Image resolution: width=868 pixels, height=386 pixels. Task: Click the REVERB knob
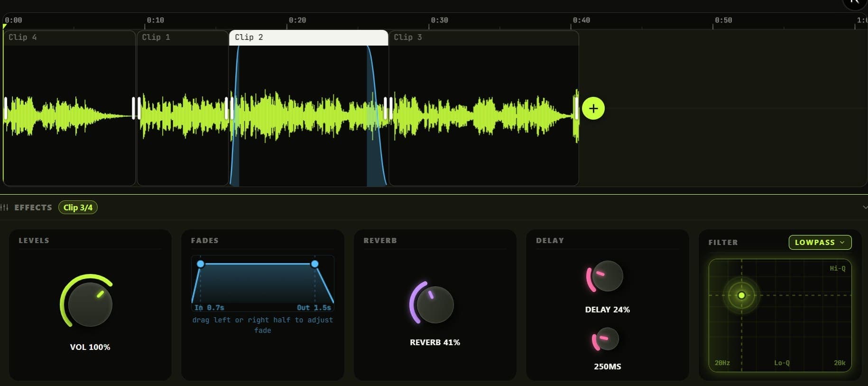tap(435, 305)
